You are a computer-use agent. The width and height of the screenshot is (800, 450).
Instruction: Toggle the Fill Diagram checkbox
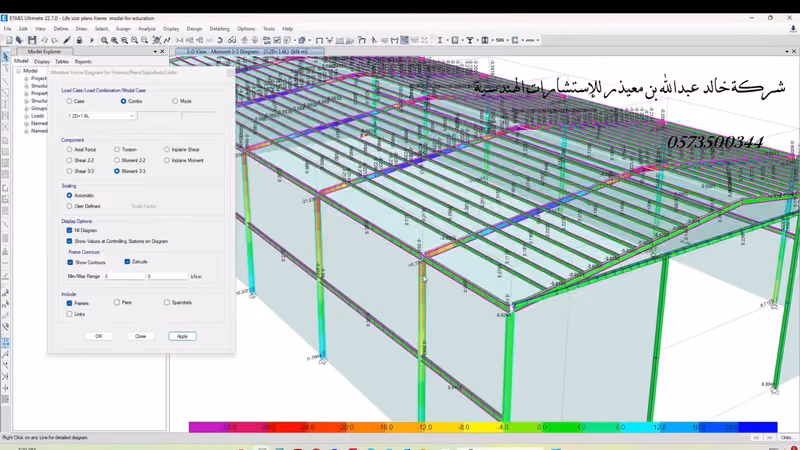click(69, 231)
